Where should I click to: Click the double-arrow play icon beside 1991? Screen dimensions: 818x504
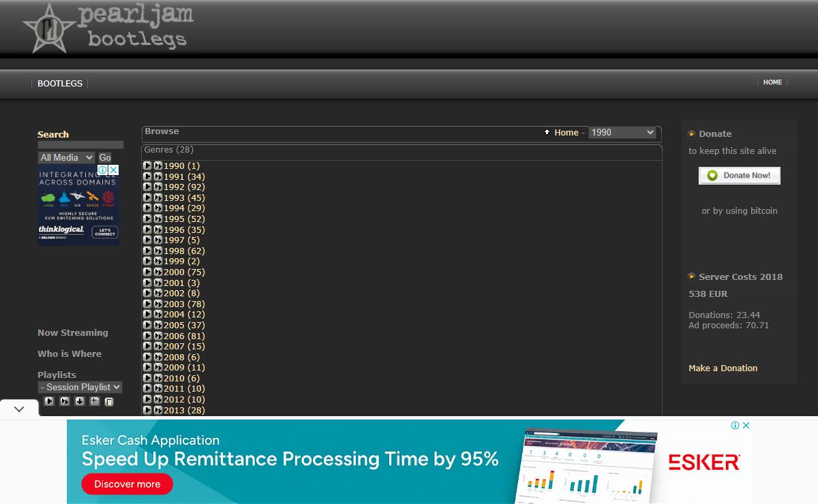pyautogui.click(x=158, y=176)
